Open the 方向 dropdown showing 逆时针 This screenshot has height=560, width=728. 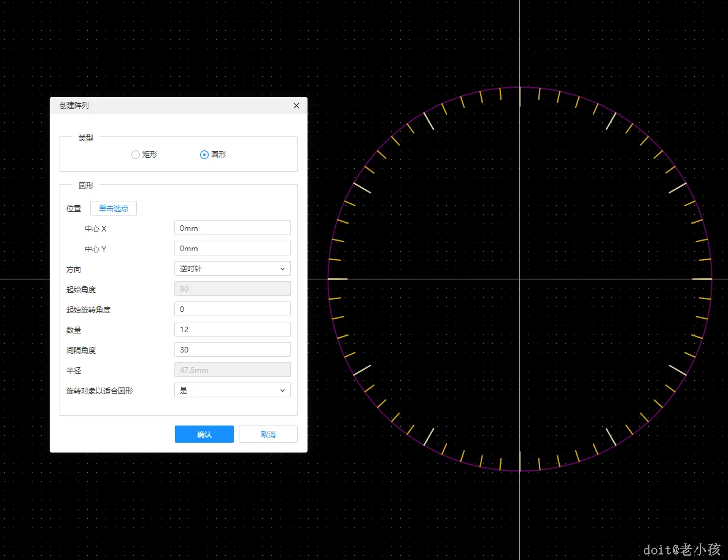(233, 268)
